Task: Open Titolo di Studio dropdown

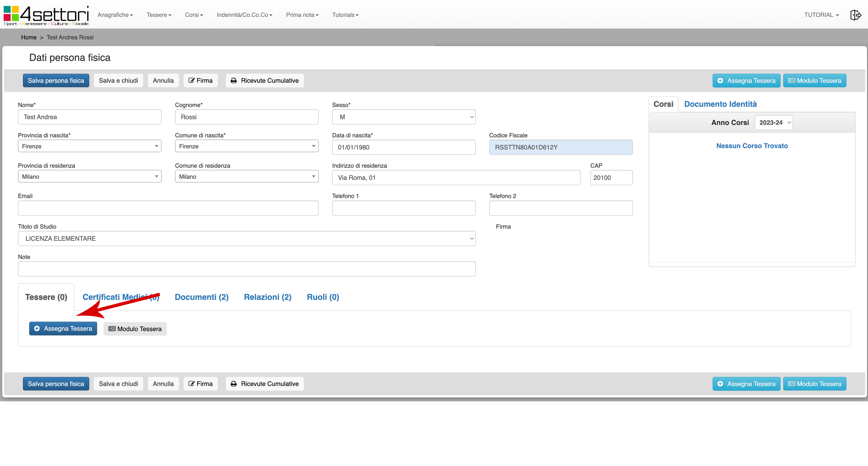Action: pyautogui.click(x=247, y=239)
